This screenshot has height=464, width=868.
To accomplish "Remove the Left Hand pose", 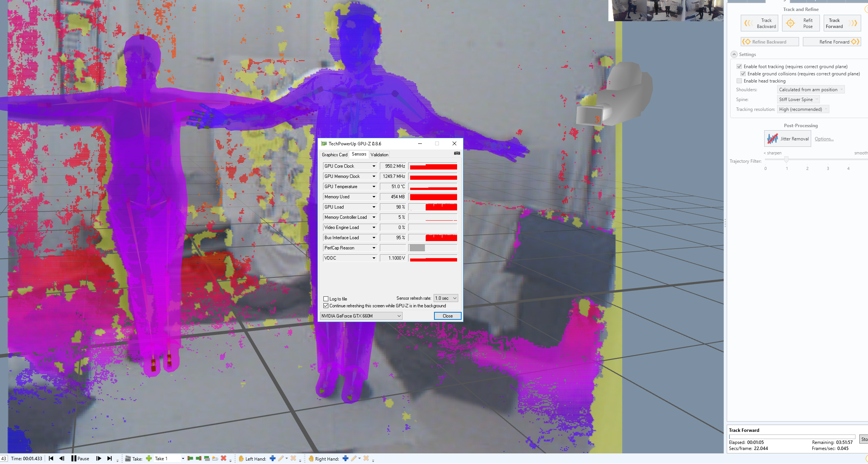I will click(293, 458).
